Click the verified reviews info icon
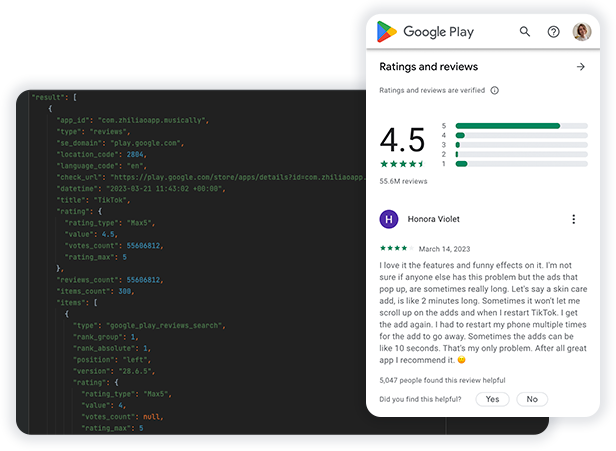This screenshot has height=451, width=616. click(495, 90)
